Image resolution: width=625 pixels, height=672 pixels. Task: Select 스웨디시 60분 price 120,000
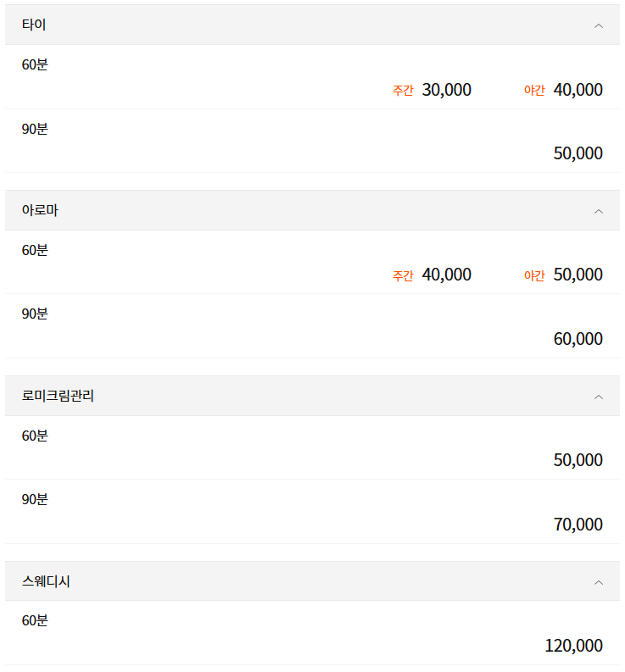click(573, 646)
